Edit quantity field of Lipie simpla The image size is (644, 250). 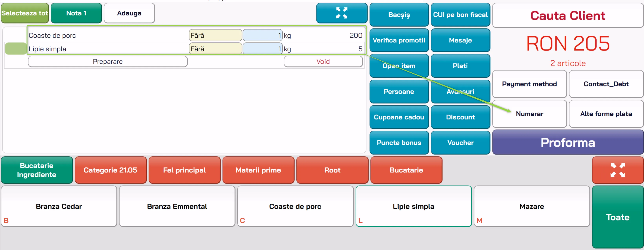[x=263, y=49]
